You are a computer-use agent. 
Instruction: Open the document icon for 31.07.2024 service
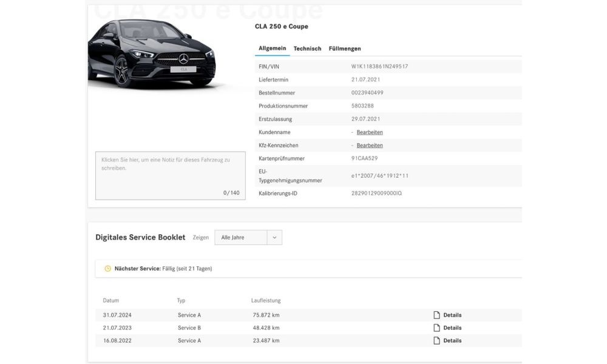[436, 315]
